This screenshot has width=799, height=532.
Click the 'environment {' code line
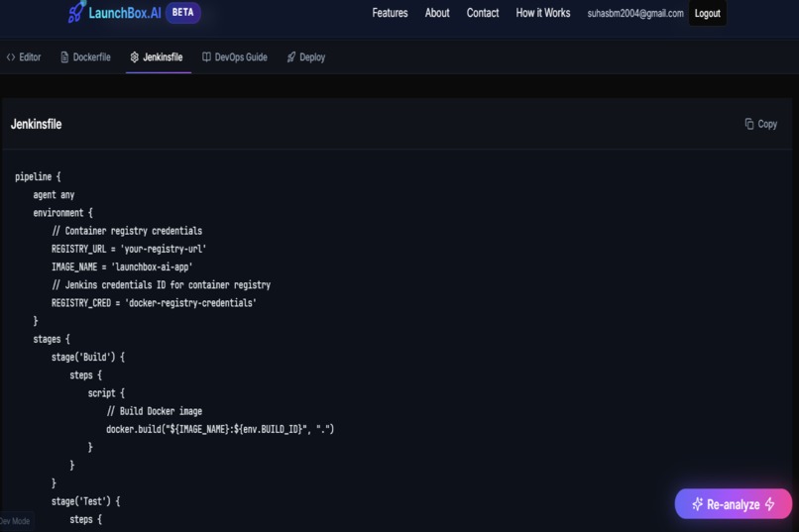(62, 213)
